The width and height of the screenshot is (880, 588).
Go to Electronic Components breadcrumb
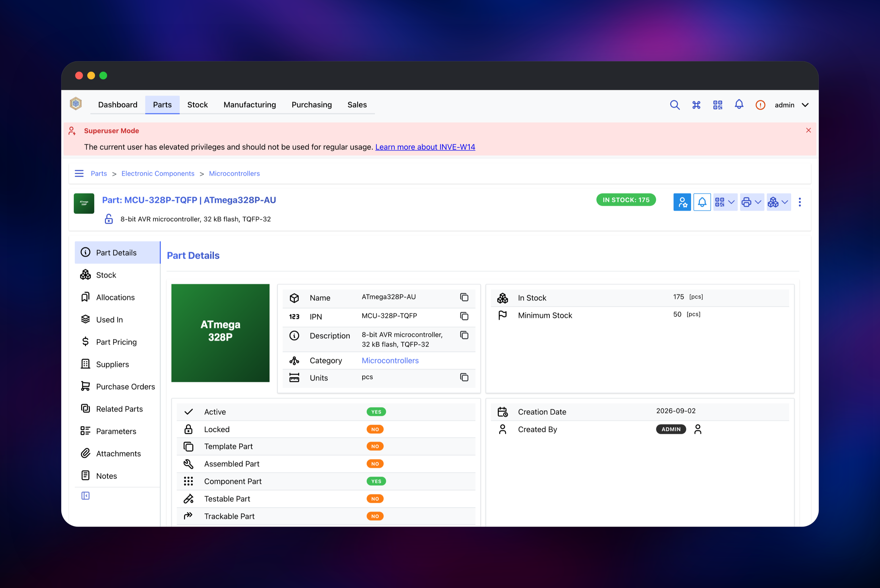158,174
